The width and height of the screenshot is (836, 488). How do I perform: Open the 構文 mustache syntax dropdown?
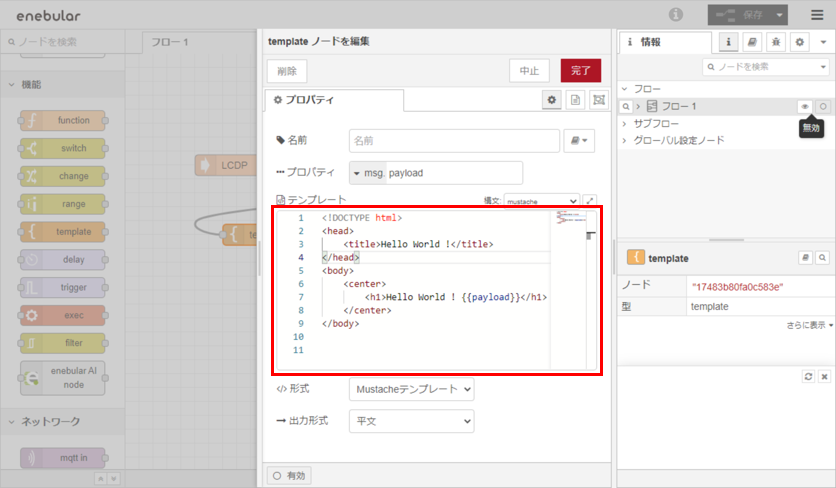pos(542,201)
